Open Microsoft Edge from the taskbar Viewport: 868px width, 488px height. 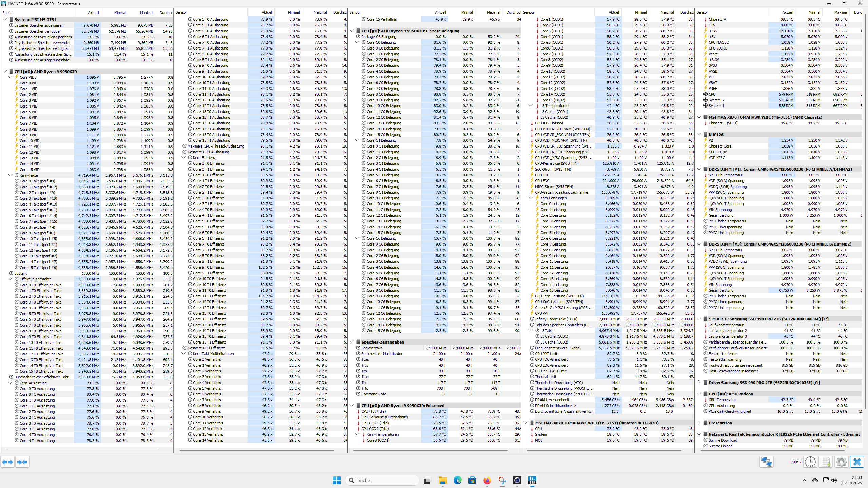click(x=457, y=481)
